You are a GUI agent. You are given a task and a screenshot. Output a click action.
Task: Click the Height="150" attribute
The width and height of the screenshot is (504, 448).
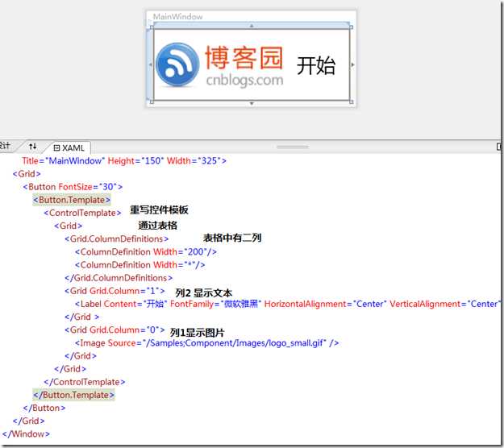coord(135,160)
